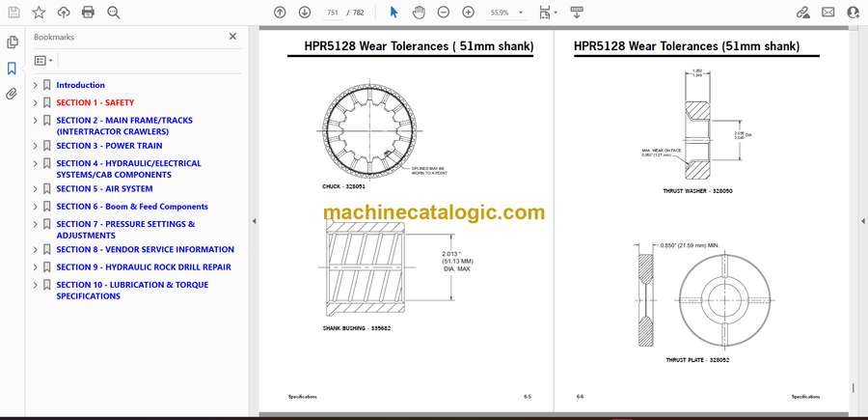Click the "THRUST PLATE - 328052" caption
This screenshot has width=868, height=420.
697,360
